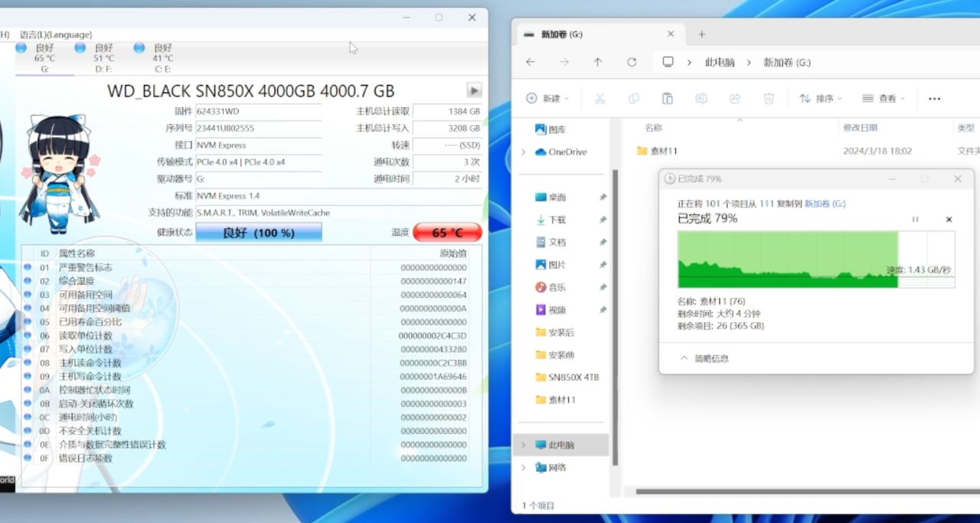Viewport: 980px width, 523px height.
Task: Open the 安装后 folder in the sidebar
Action: coord(554,332)
